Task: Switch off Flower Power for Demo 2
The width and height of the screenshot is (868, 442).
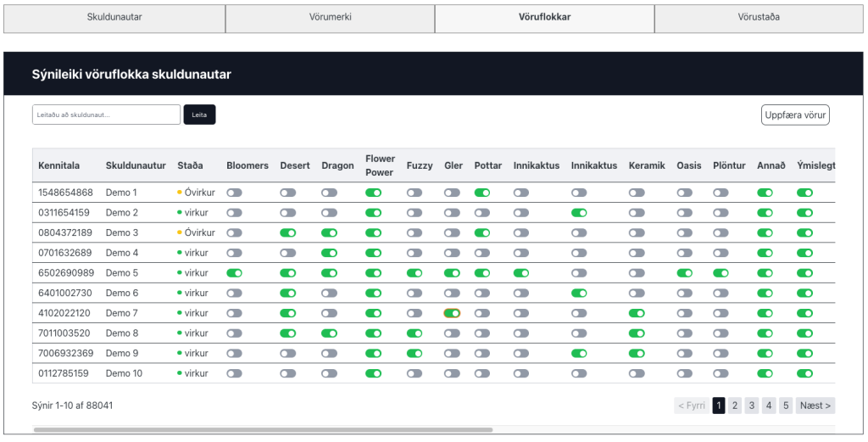Action: tap(373, 213)
